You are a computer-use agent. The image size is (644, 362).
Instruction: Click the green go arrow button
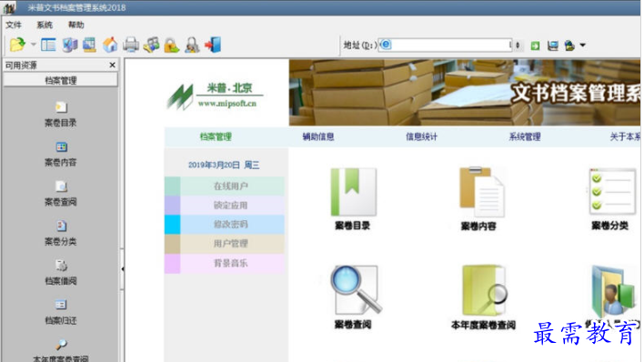[535, 45]
